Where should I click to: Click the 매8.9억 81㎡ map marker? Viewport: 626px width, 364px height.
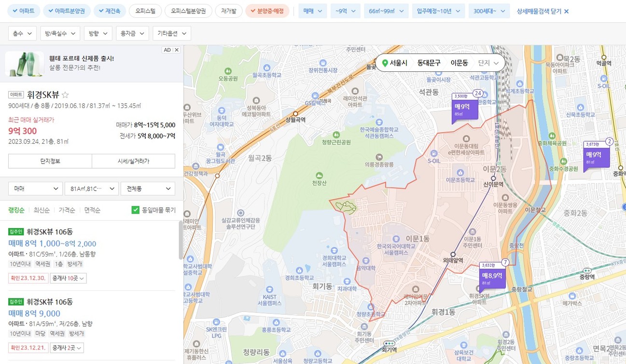coord(492,278)
